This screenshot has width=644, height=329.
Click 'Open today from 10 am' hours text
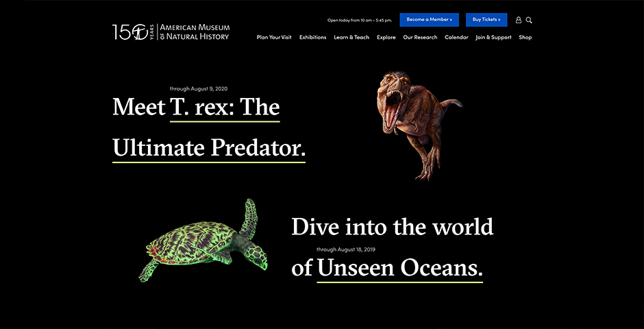pos(360,20)
